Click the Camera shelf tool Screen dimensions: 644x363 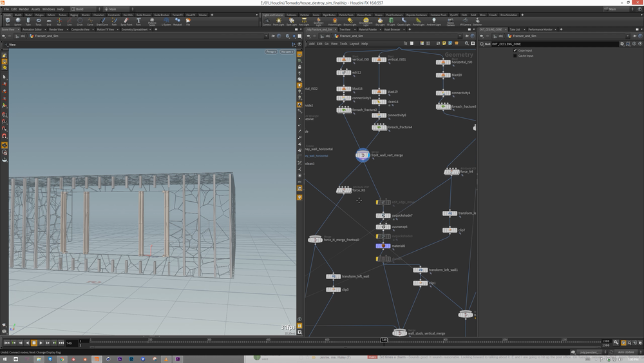pyautogui.click(x=267, y=21)
